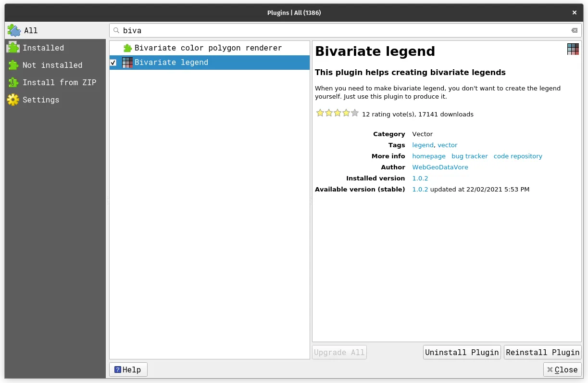The width and height of the screenshot is (588, 383).
Task: Click the Uninstall Plugin button
Action: 461,352
